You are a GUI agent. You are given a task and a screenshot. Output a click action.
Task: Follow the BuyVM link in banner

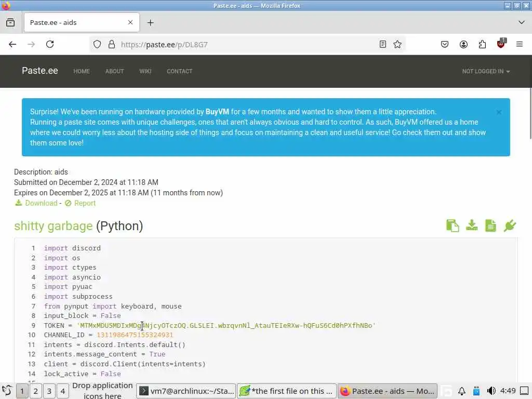click(x=217, y=112)
